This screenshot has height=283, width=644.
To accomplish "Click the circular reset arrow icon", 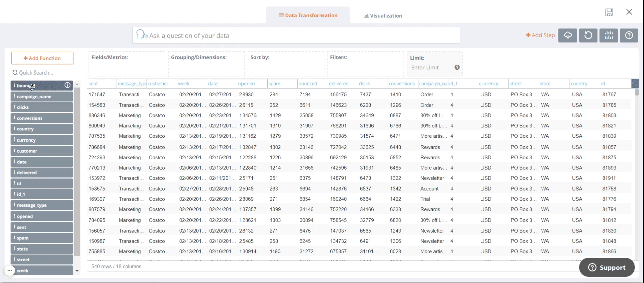I will (x=588, y=35).
